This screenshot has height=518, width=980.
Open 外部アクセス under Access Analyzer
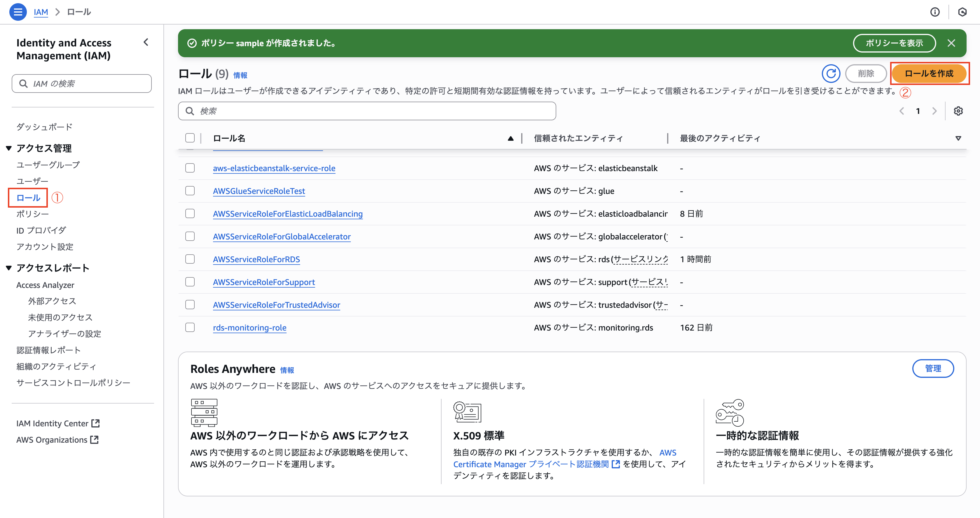(x=52, y=301)
